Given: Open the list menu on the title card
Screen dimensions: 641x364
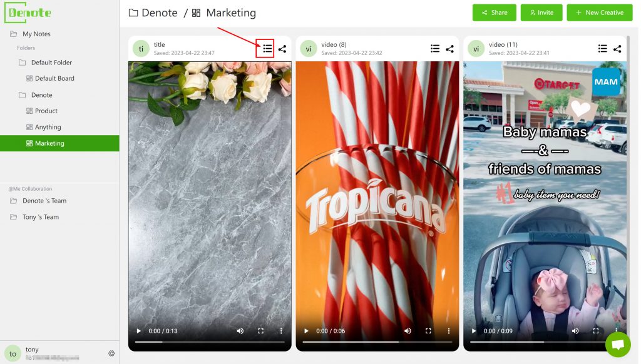Looking at the screenshot, I should coord(267,49).
